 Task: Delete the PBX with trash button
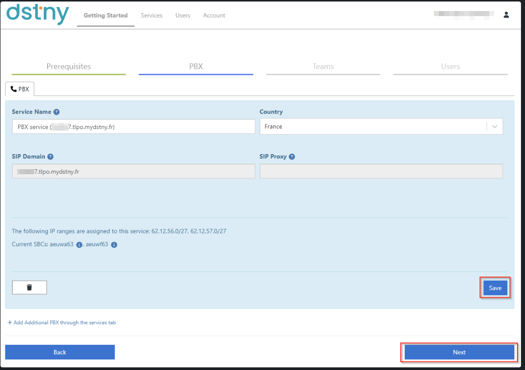[x=29, y=287]
